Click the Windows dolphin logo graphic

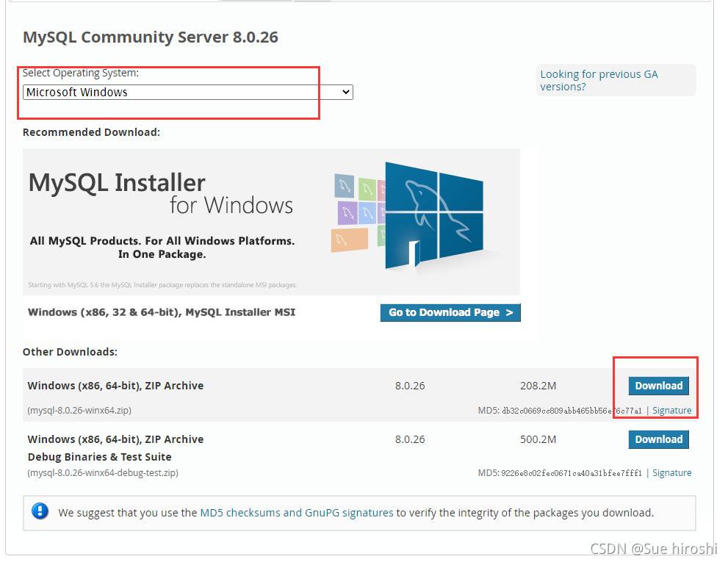tap(433, 216)
